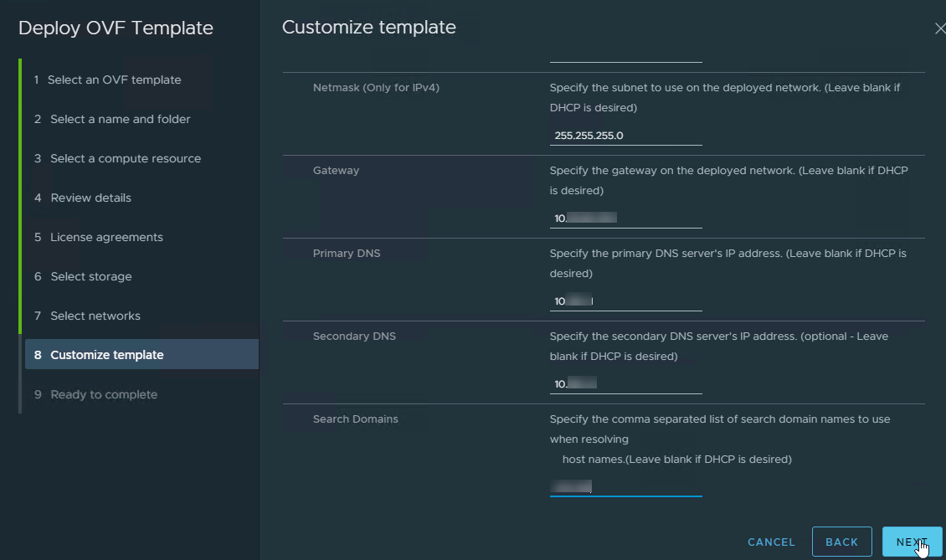The height and width of the screenshot is (560, 946).
Task: Select the Secondary DNS input box
Action: (625, 384)
